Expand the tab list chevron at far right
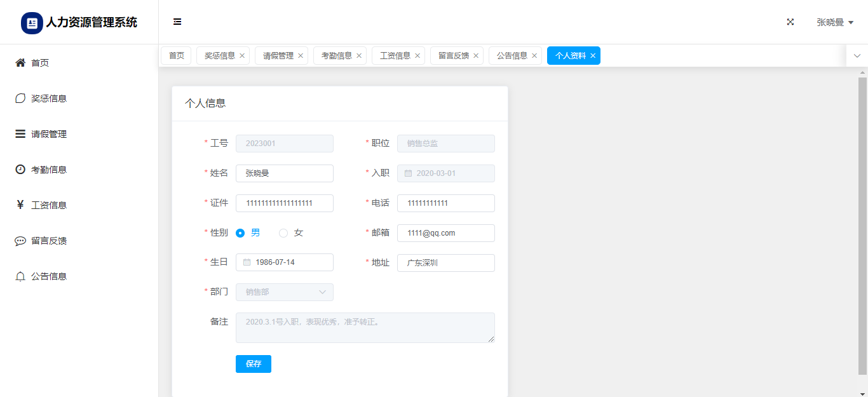The width and height of the screenshot is (868, 397). coord(857,56)
